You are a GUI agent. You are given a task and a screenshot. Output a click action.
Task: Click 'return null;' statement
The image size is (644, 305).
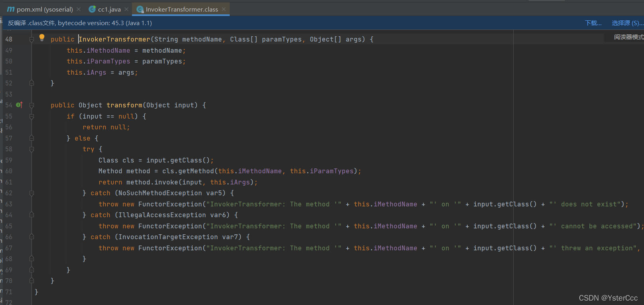click(106, 127)
